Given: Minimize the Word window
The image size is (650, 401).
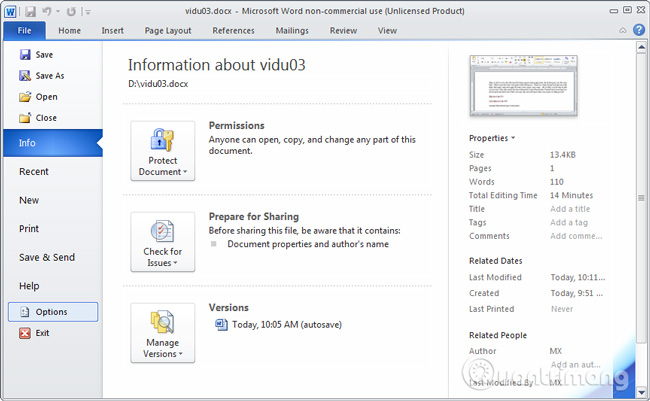Looking at the screenshot, I should [x=614, y=11].
